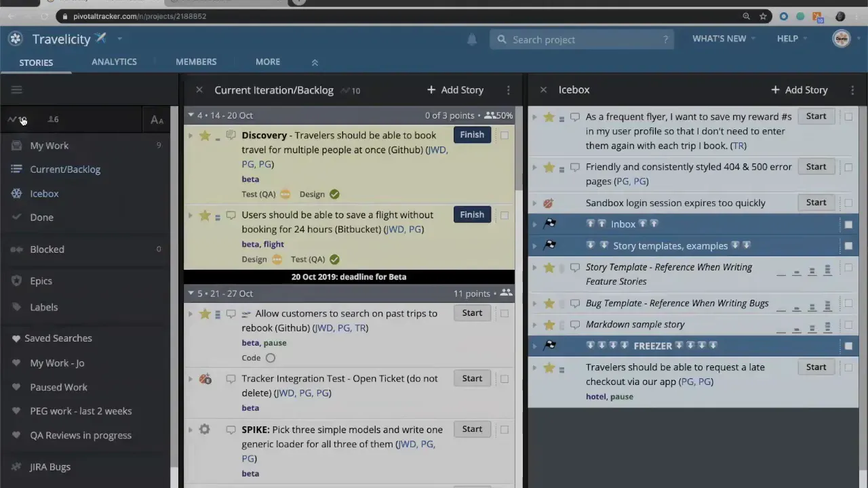Open My Work using its drawer icon
Viewport: 868px width, 488px height.
16,145
